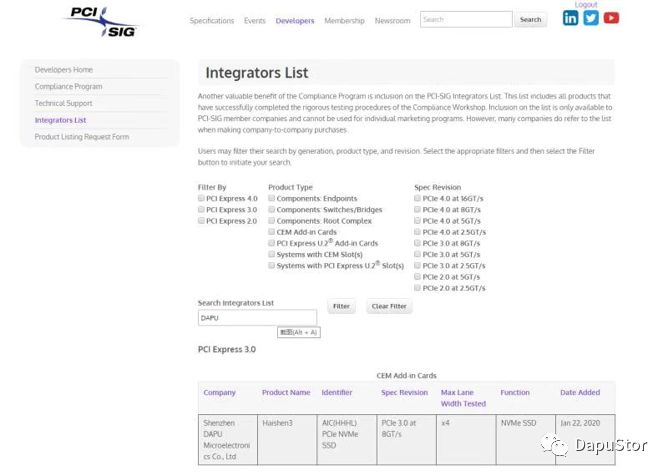Viewport: 668px width, 476px height.
Task: Sort table by Date Added column
Action: [x=580, y=392]
